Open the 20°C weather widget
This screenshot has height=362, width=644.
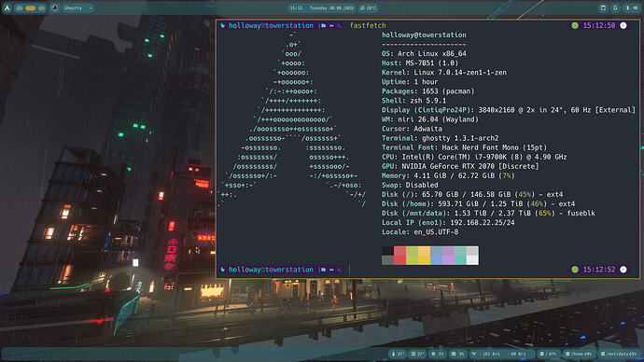(x=369, y=7)
